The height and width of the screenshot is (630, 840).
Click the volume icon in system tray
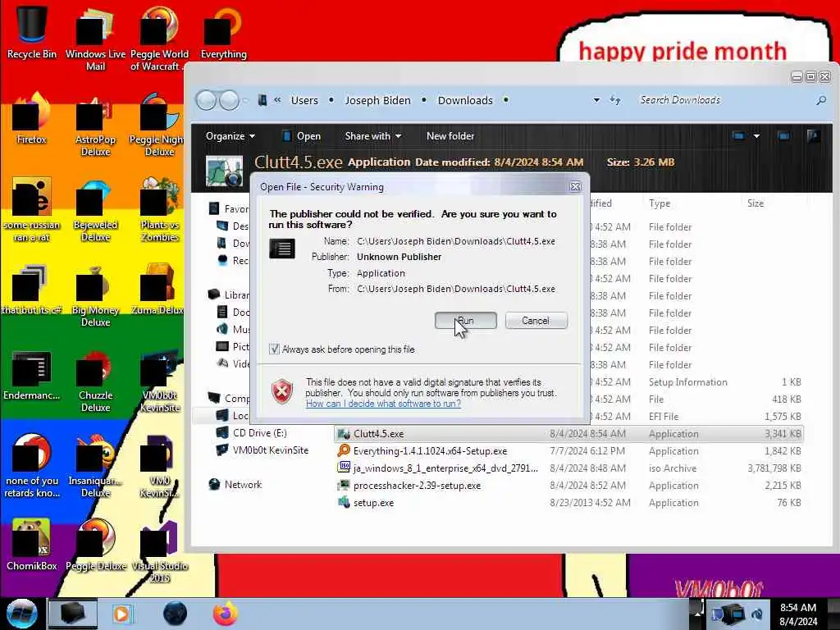point(757,614)
